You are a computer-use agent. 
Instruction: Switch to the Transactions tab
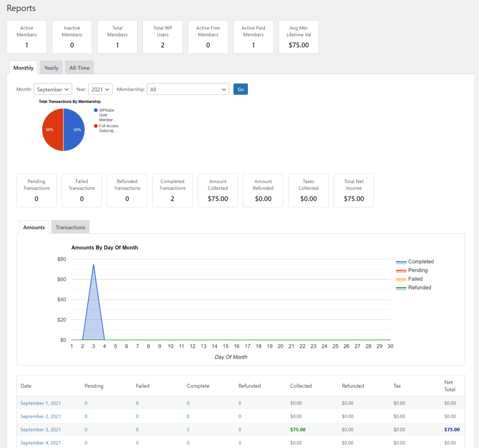click(70, 227)
